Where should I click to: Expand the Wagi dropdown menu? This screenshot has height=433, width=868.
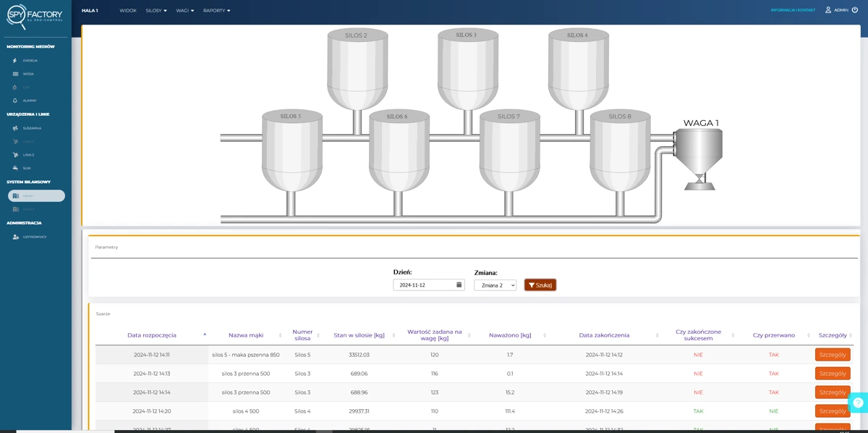[184, 11]
